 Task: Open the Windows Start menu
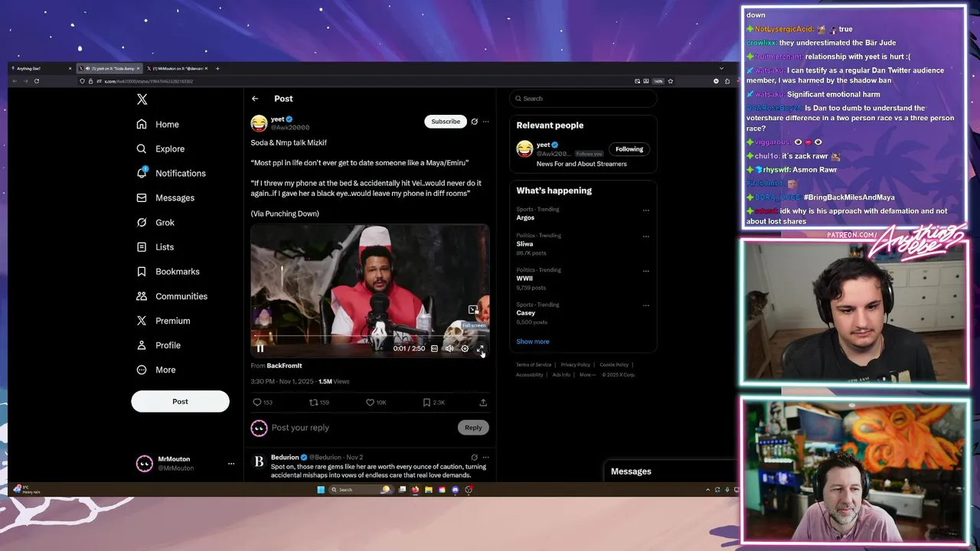(x=321, y=490)
